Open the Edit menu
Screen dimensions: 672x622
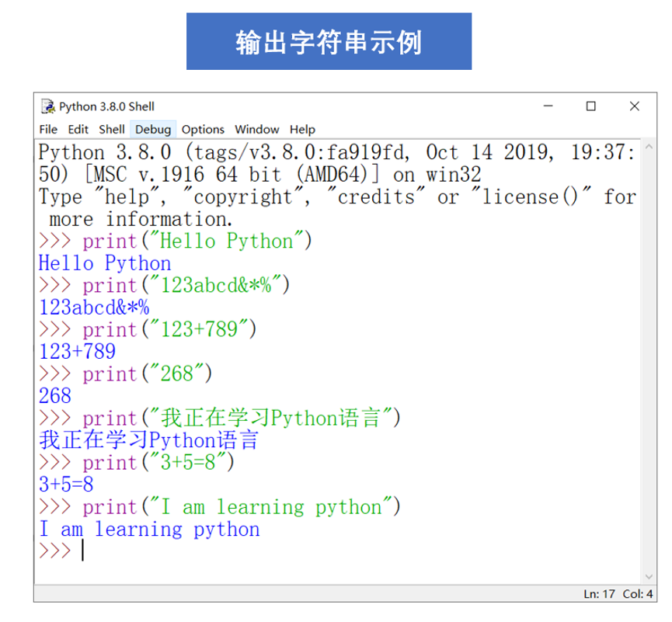tap(78, 130)
